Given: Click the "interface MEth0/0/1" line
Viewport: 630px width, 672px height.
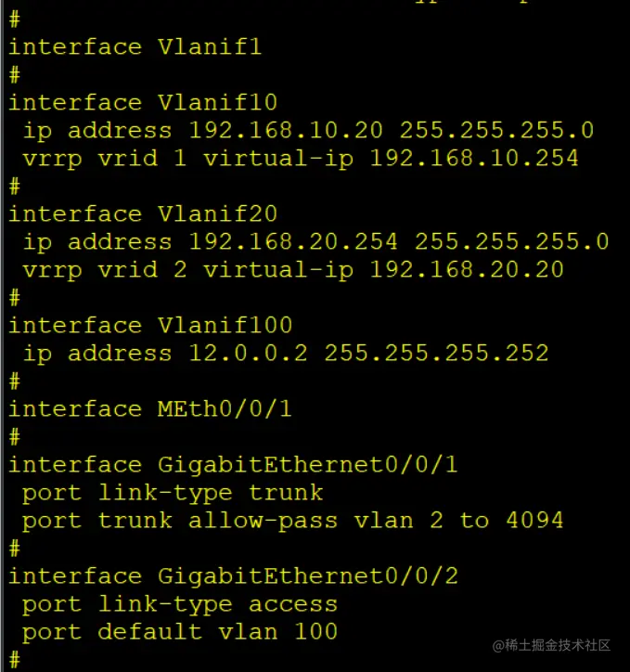Looking at the screenshot, I should (149, 408).
